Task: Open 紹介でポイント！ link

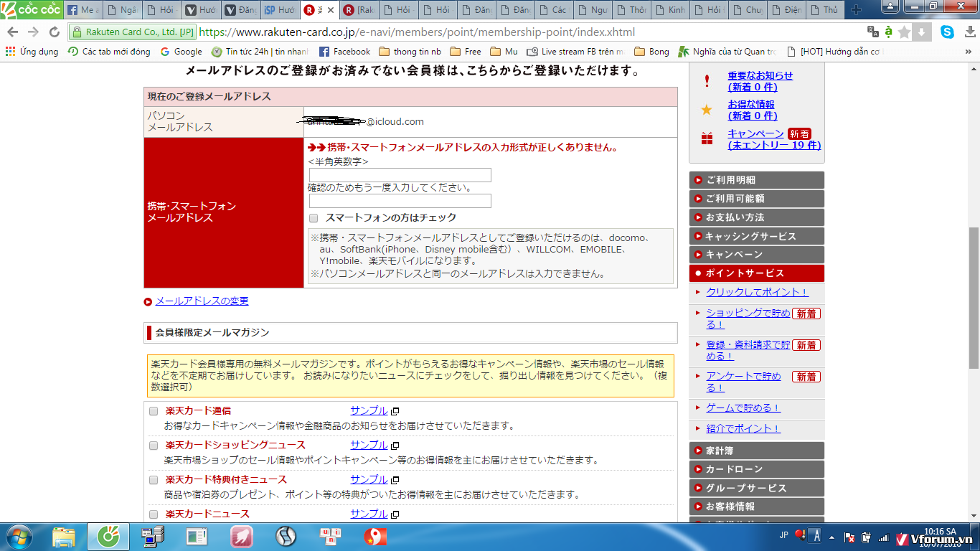Action: [x=743, y=428]
